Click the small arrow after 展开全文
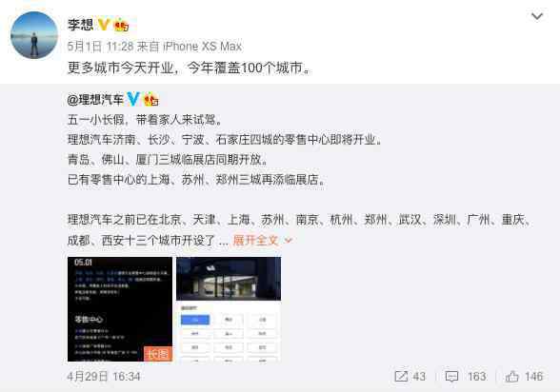 289,241
